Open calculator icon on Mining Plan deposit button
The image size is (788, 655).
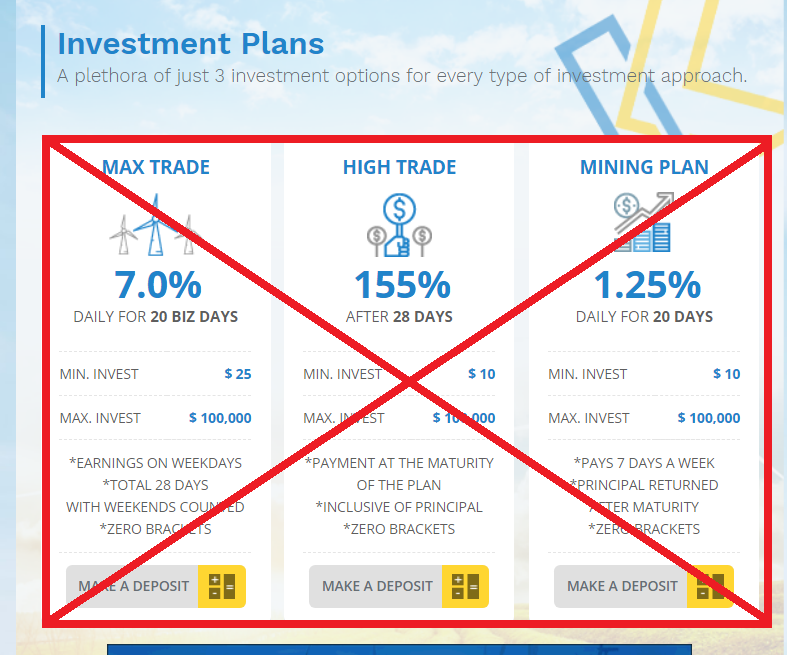point(710,586)
